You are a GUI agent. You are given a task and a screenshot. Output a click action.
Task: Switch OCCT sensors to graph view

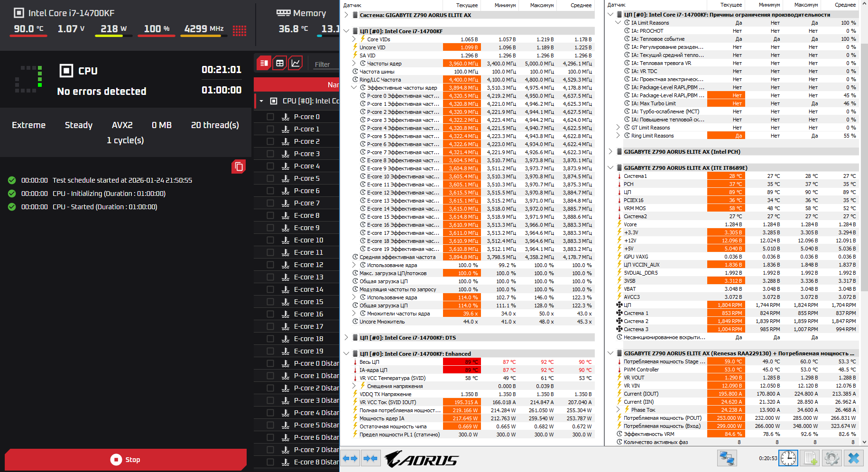click(295, 63)
